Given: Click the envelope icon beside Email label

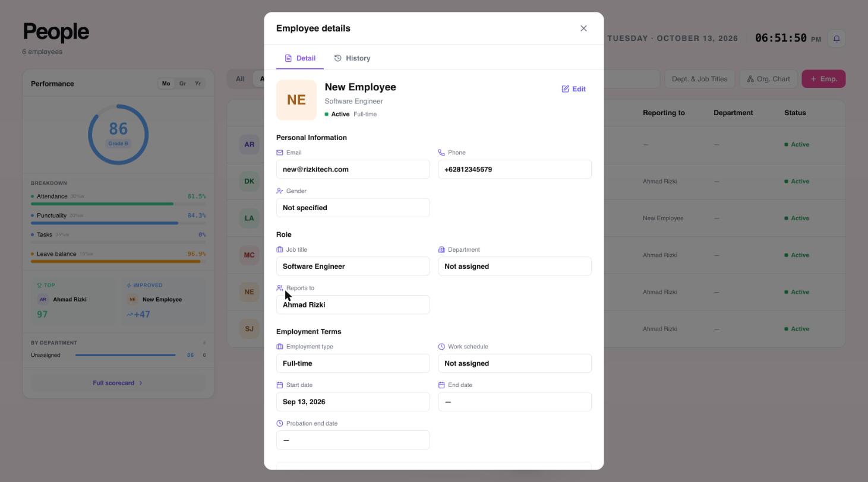Looking at the screenshot, I should tap(280, 153).
